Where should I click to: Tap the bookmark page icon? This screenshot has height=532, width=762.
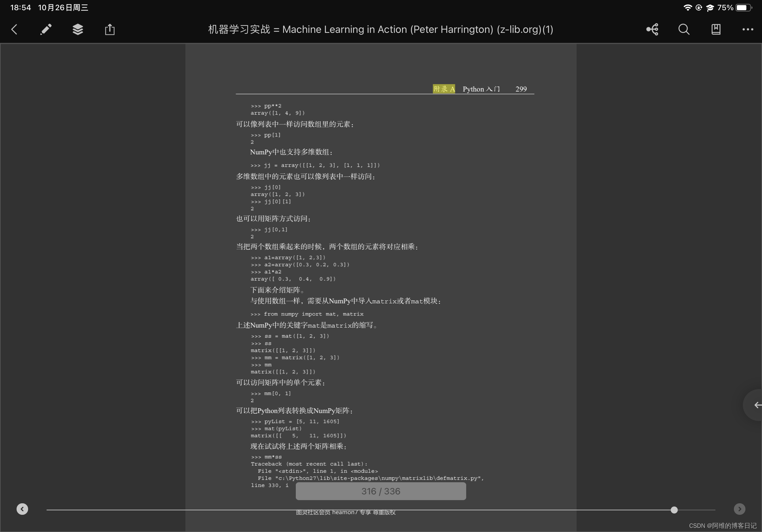[716, 30]
